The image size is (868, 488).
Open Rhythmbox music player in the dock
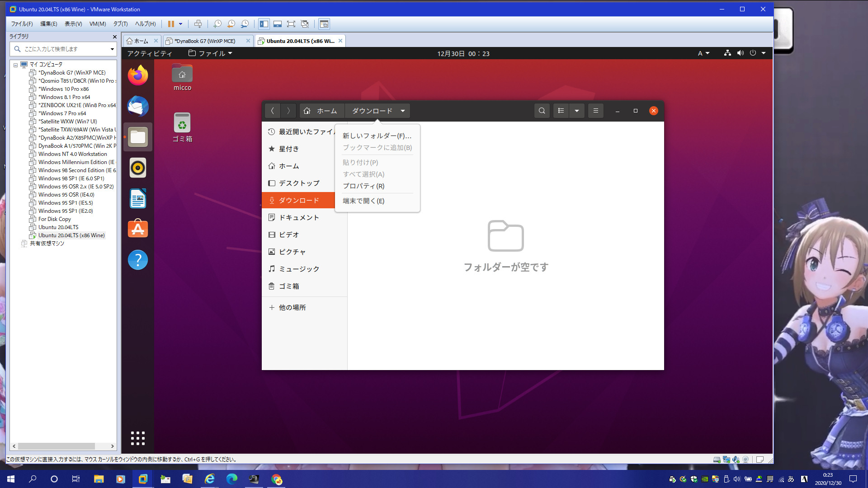[138, 168]
